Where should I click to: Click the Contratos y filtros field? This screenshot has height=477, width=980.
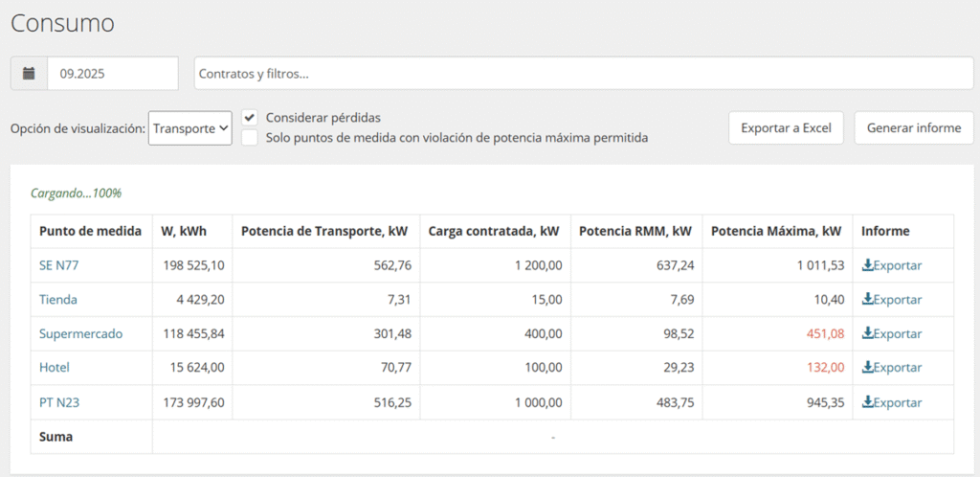pos(584,73)
